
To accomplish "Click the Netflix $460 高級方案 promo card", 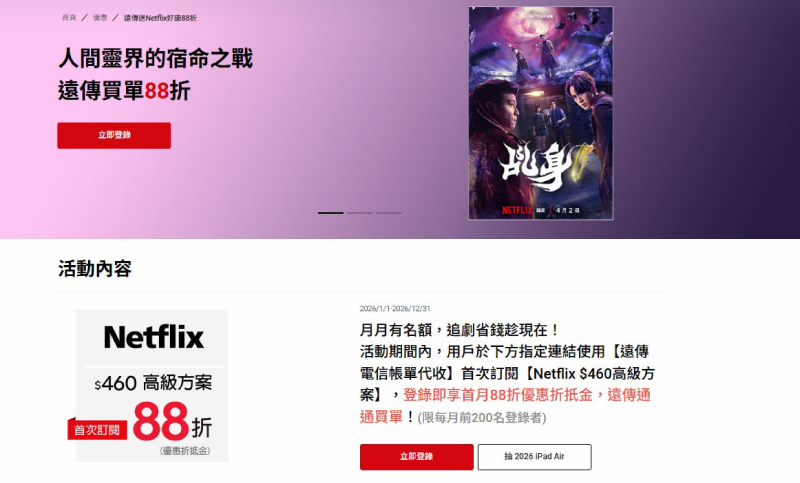I will (152, 386).
